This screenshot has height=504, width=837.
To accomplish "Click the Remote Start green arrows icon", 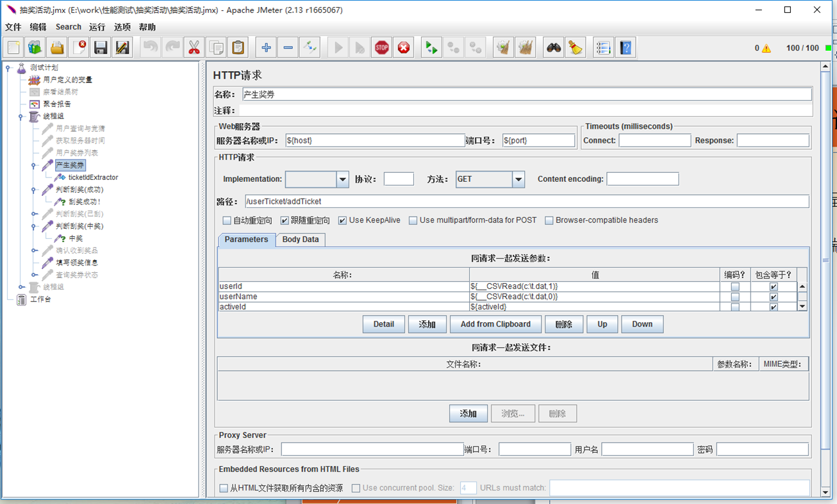I will (431, 47).
